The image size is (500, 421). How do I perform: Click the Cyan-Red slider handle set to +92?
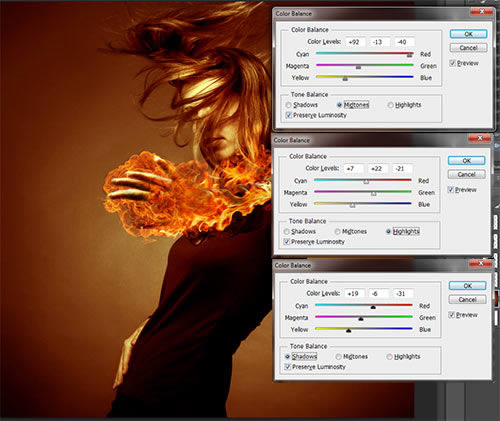point(409,55)
